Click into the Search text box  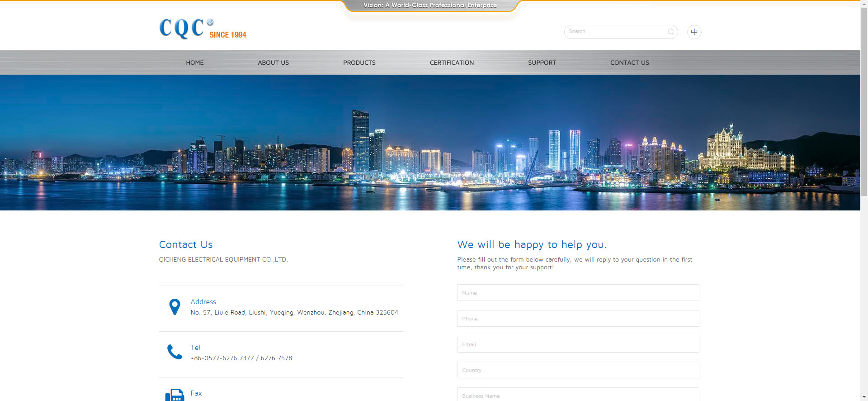615,32
